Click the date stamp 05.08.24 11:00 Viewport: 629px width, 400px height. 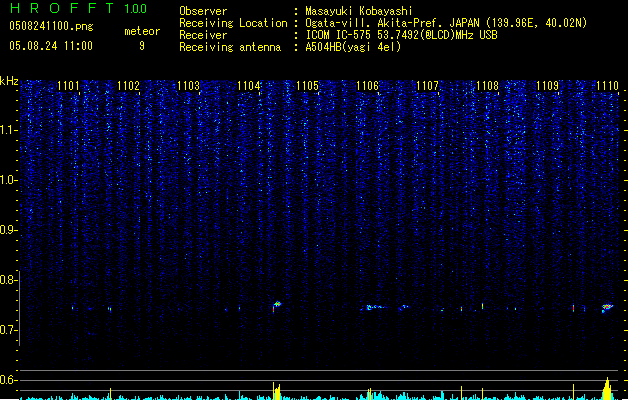pyautogui.click(x=51, y=46)
